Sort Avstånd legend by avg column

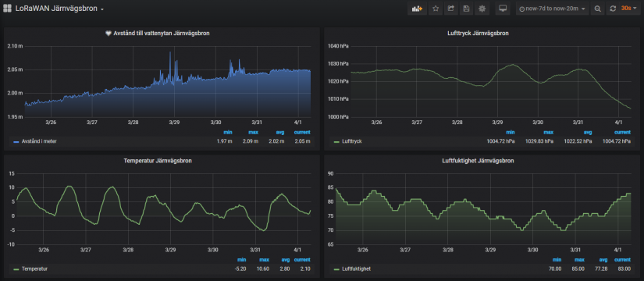coord(279,132)
